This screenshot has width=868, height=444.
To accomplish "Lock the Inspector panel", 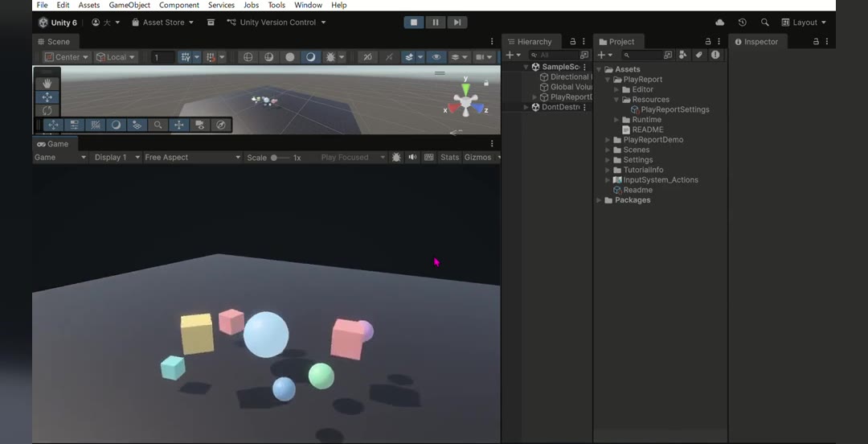I will coord(816,42).
